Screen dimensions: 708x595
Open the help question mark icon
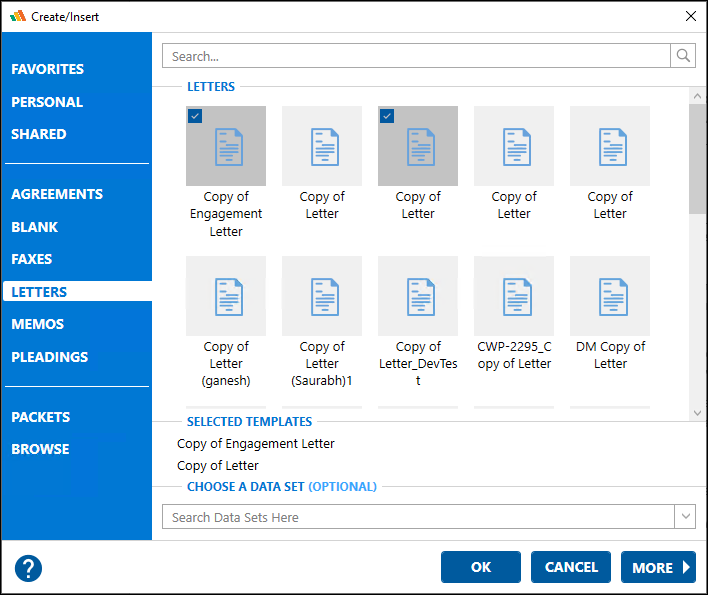pos(28,568)
